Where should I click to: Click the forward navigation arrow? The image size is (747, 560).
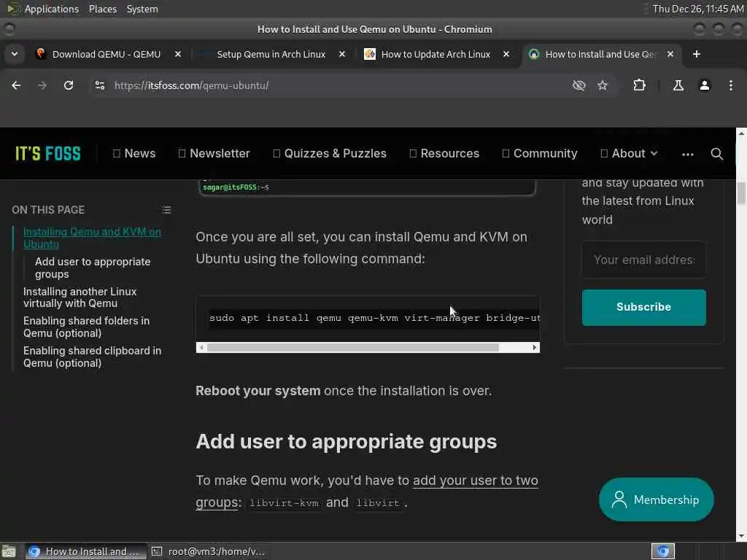(x=42, y=85)
